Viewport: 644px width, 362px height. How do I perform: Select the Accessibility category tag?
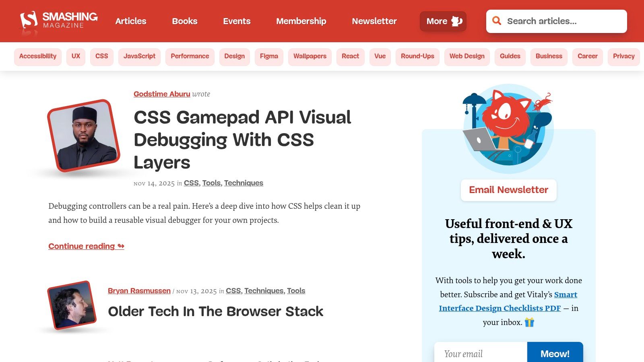[38, 57]
